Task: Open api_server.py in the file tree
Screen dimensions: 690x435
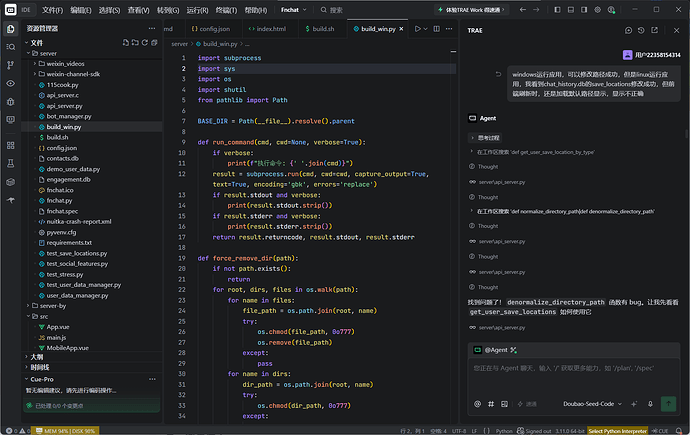Action: click(x=64, y=106)
